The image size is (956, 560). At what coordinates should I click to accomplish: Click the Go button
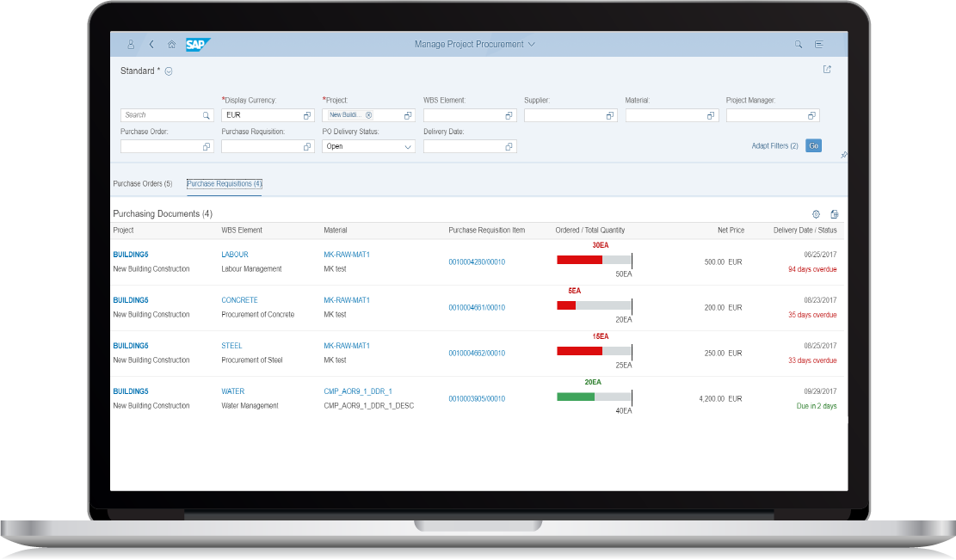[813, 146]
